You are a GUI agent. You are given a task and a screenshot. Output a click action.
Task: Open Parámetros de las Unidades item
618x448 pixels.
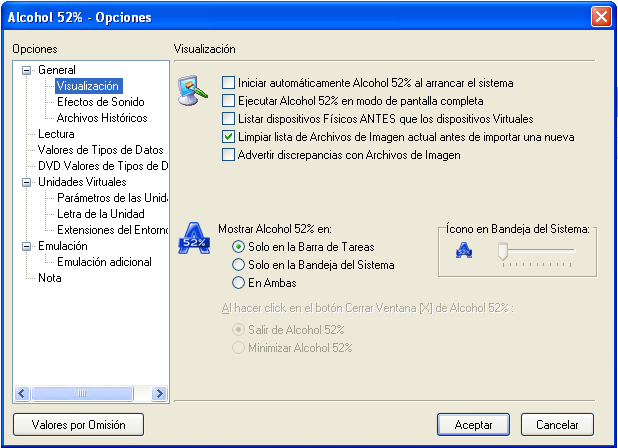(112, 197)
